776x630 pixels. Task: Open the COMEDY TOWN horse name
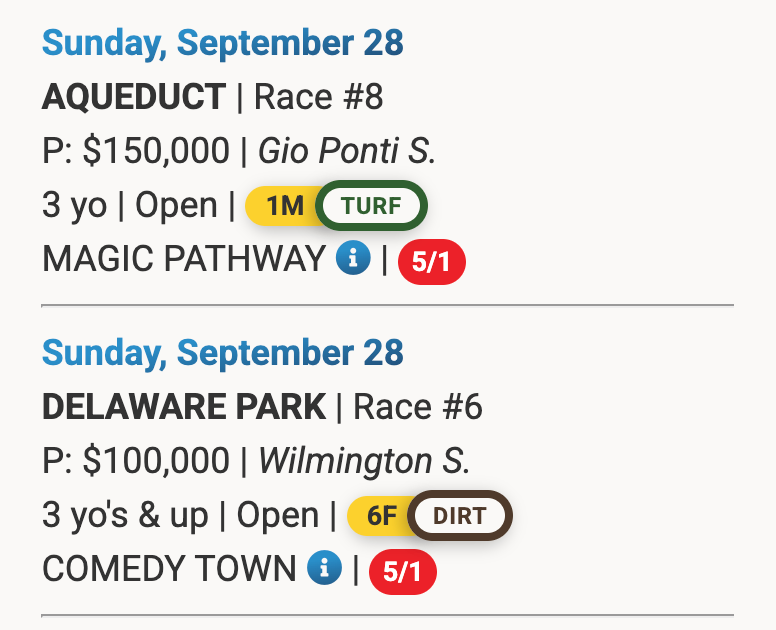[169, 569]
